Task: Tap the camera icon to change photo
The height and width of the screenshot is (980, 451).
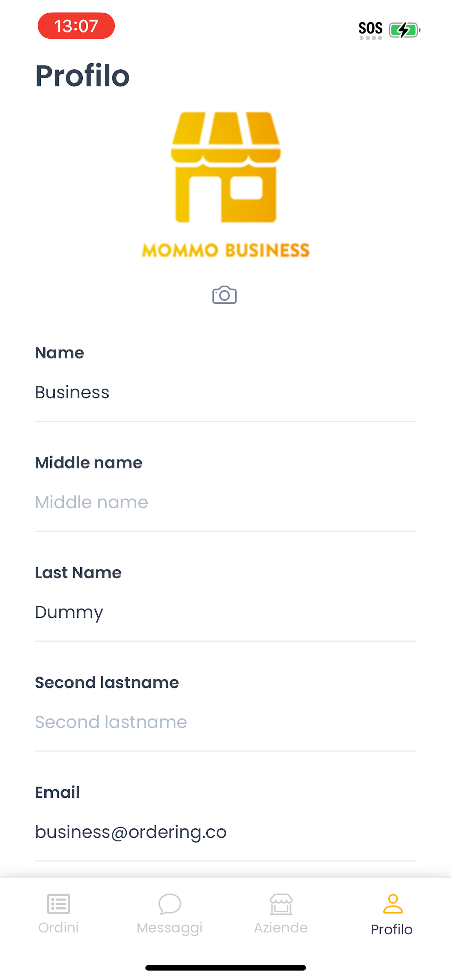Action: tap(224, 295)
